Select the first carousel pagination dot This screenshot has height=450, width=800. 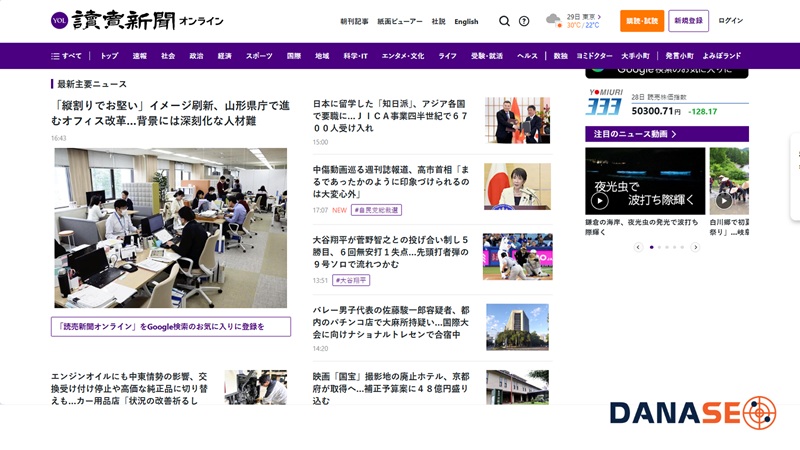(652, 247)
